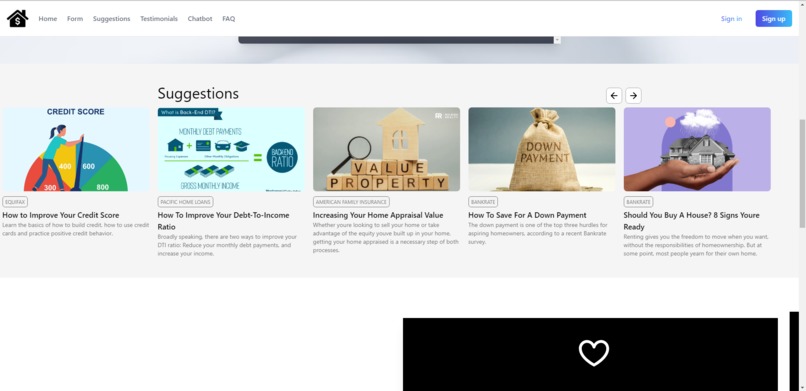Image resolution: width=806 pixels, height=391 pixels.
Task: Open the Form nav item
Action: [75, 18]
